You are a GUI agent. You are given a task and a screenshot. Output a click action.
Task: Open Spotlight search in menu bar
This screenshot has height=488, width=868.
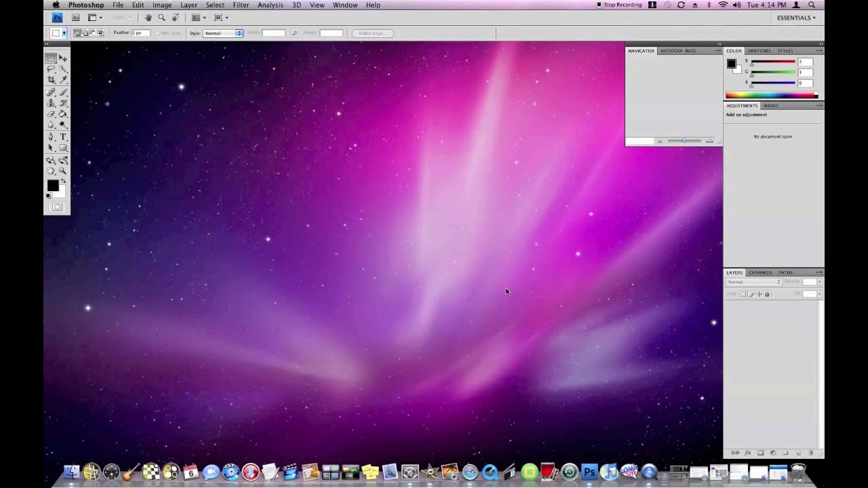812,5
